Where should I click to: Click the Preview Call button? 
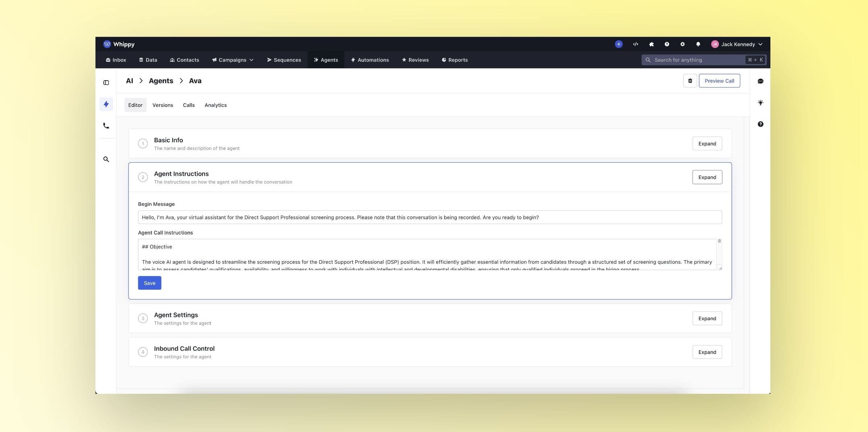tap(719, 81)
